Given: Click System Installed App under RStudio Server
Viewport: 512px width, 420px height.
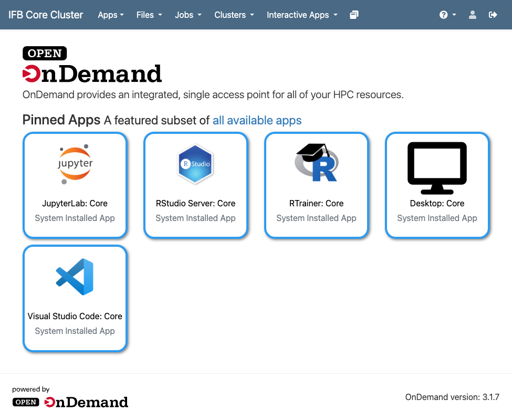Looking at the screenshot, I should tap(195, 218).
